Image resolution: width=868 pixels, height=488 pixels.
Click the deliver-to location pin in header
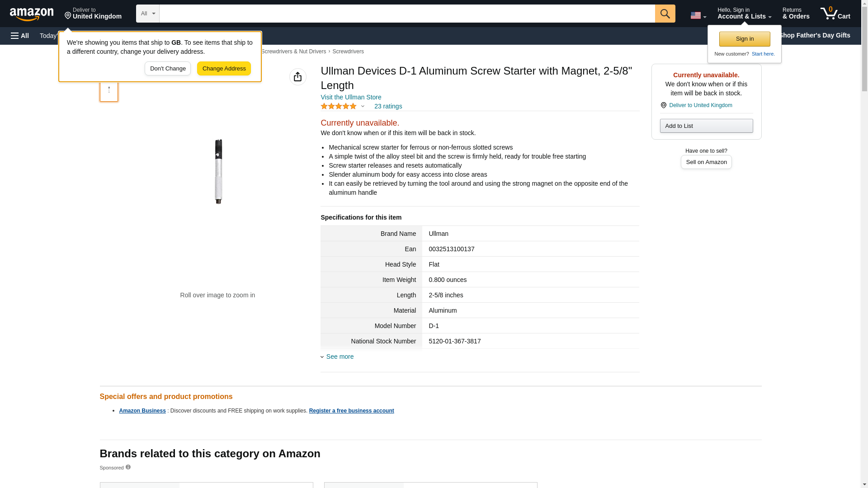(68, 16)
